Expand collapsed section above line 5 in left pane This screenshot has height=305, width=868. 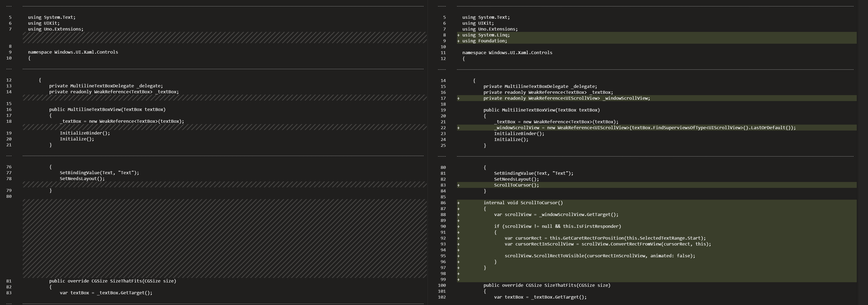[9, 6]
